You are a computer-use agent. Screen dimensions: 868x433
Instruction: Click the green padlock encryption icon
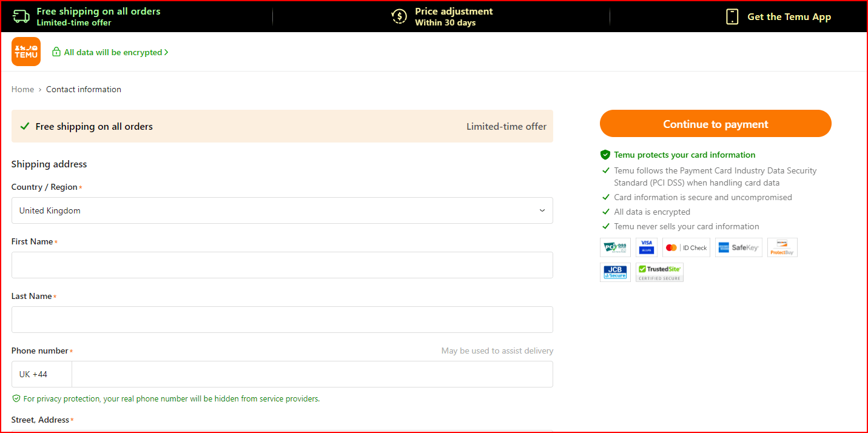coord(56,52)
